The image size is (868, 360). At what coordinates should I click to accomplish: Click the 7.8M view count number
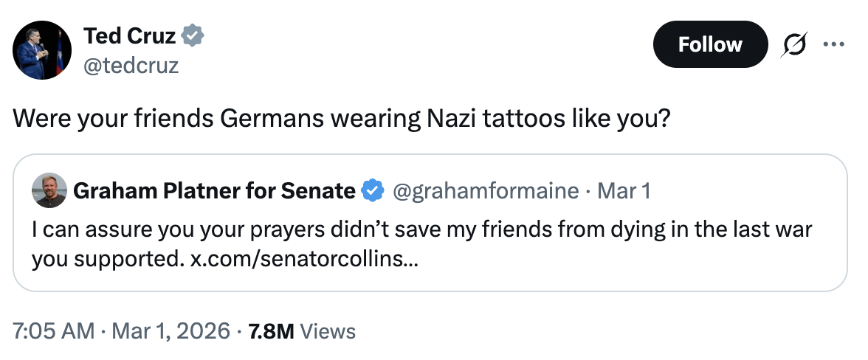tap(272, 331)
